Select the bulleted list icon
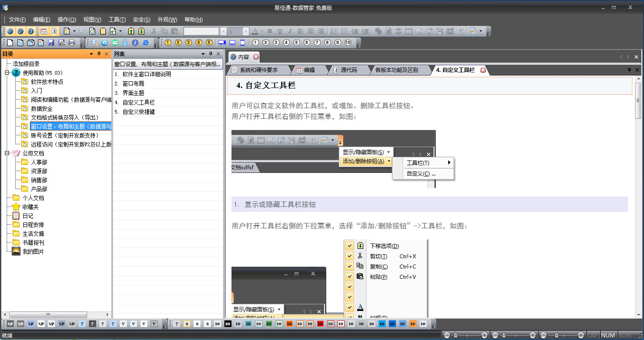This screenshot has width=644, height=340. pos(345,31)
